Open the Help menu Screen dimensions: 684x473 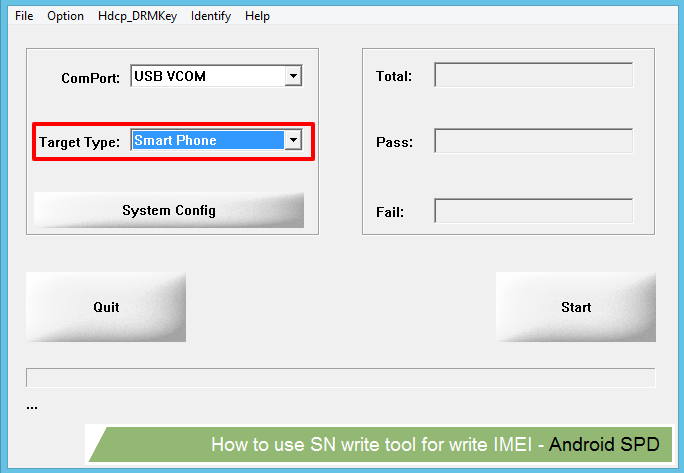(257, 16)
